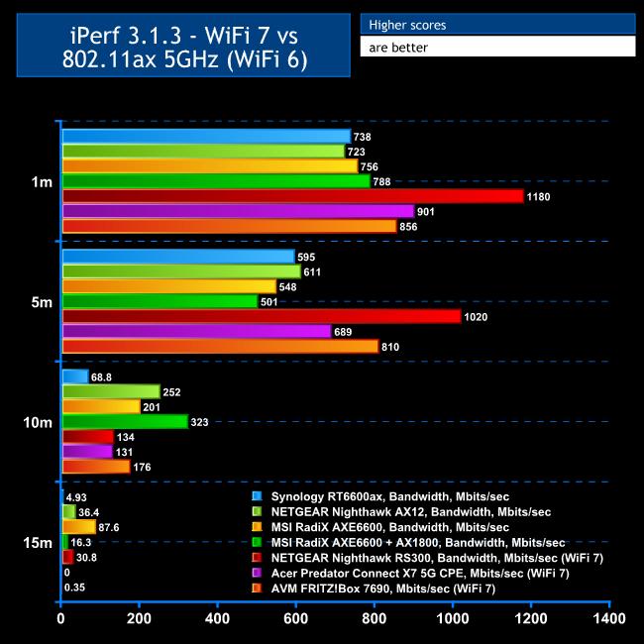This screenshot has width=644, height=644.
Task: Click the 1m light green bar valued 723
Action: [x=204, y=152]
